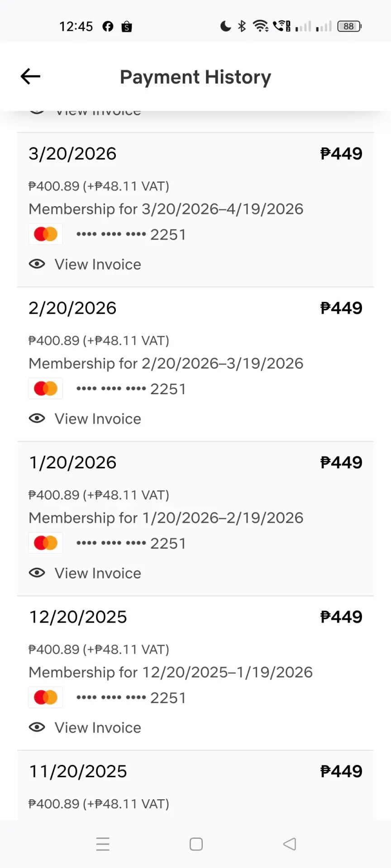Click the eye icon for 3/20/2026 invoice
This screenshot has width=391, height=868.
coord(37,264)
